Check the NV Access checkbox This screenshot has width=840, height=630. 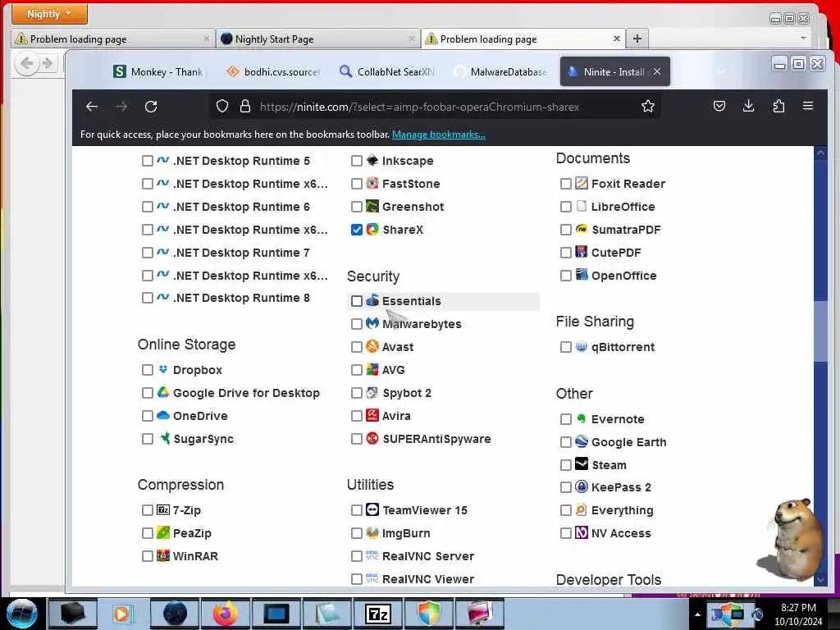[x=566, y=533]
